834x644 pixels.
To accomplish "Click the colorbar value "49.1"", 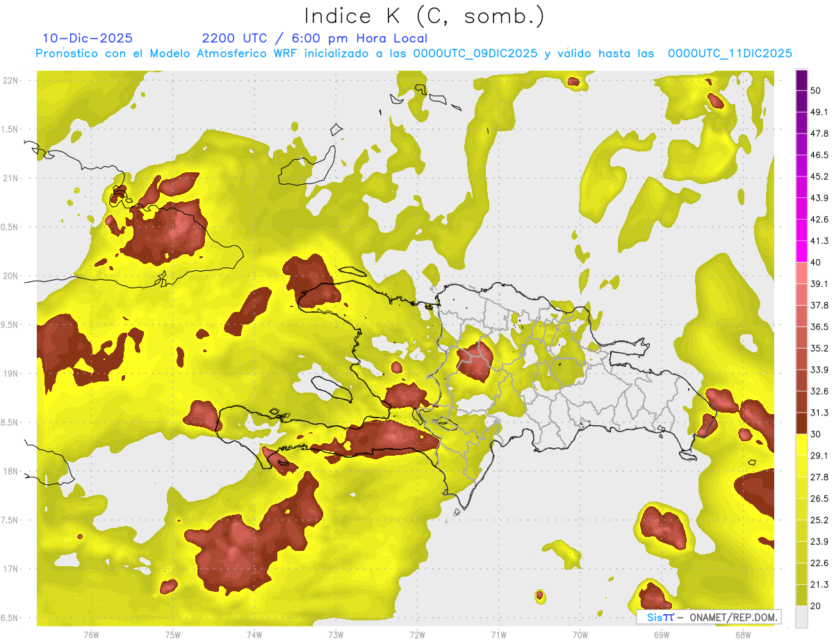I will (x=819, y=112).
